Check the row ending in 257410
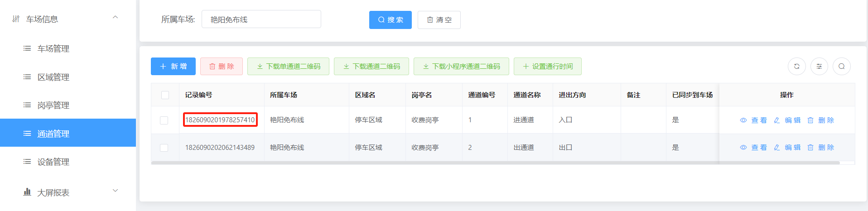 [x=164, y=120]
